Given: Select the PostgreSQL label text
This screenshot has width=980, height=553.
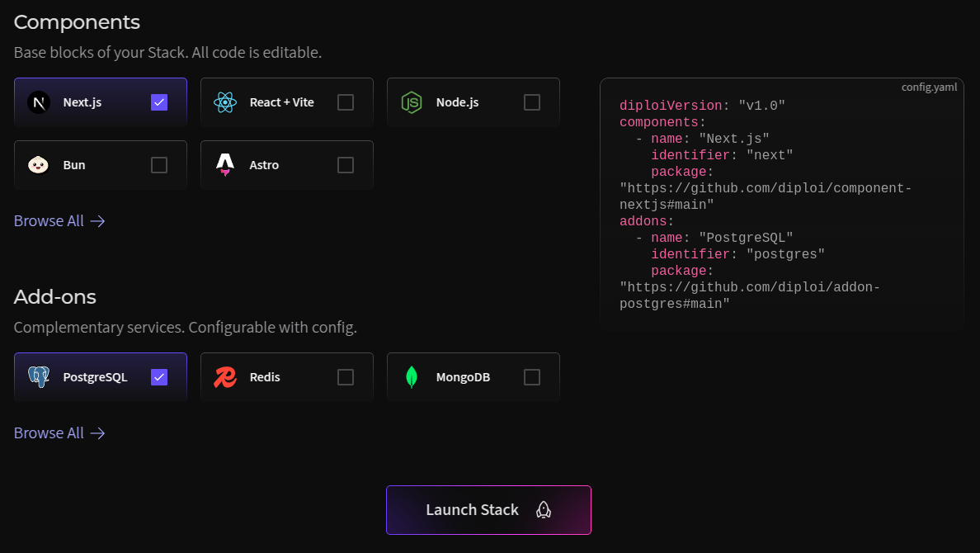Looking at the screenshot, I should 95,377.
